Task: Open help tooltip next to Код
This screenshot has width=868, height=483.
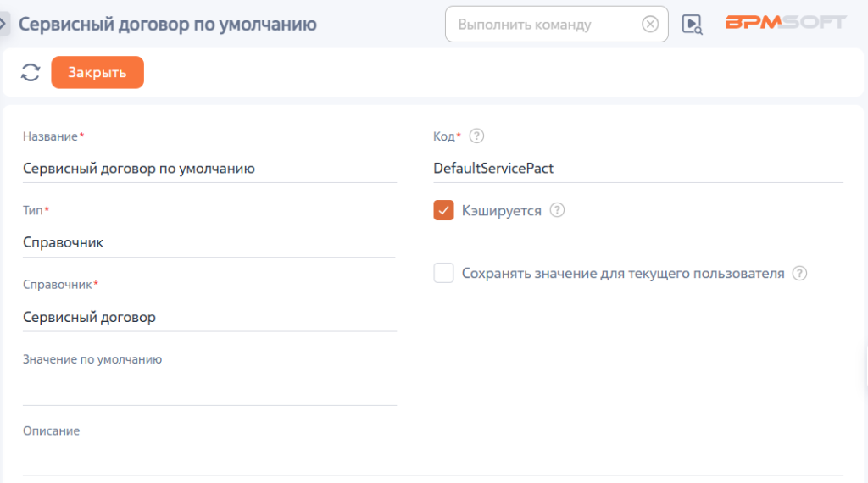Action: [476, 136]
